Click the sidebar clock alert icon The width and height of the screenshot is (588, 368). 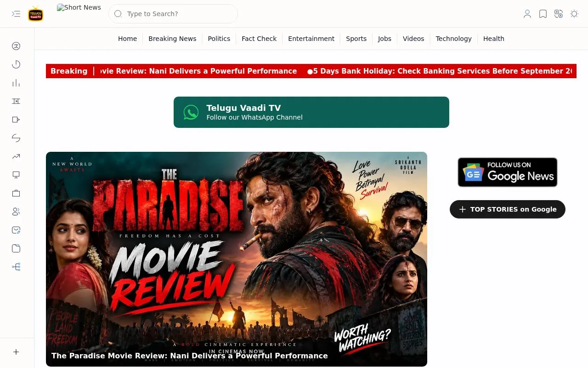pyautogui.click(x=16, y=64)
